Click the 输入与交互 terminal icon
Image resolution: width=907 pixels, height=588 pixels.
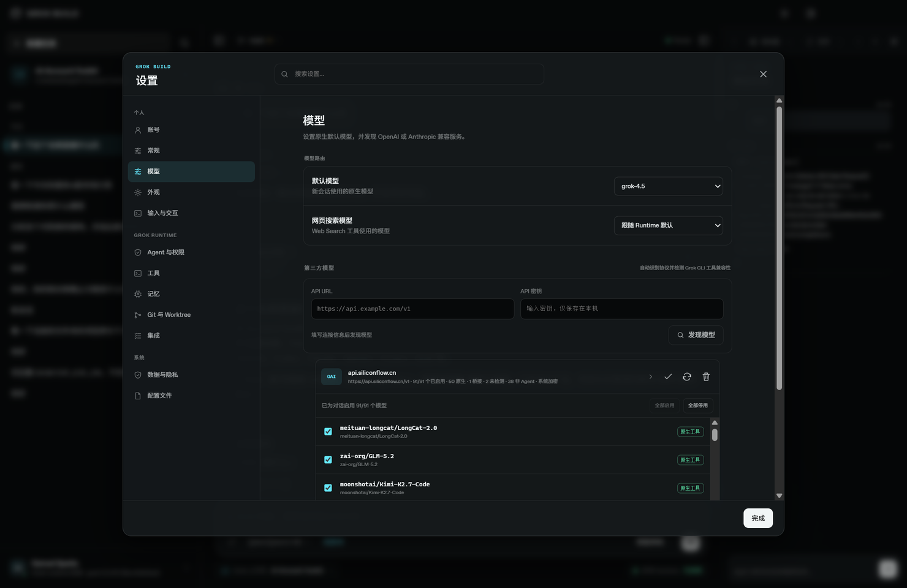(138, 213)
